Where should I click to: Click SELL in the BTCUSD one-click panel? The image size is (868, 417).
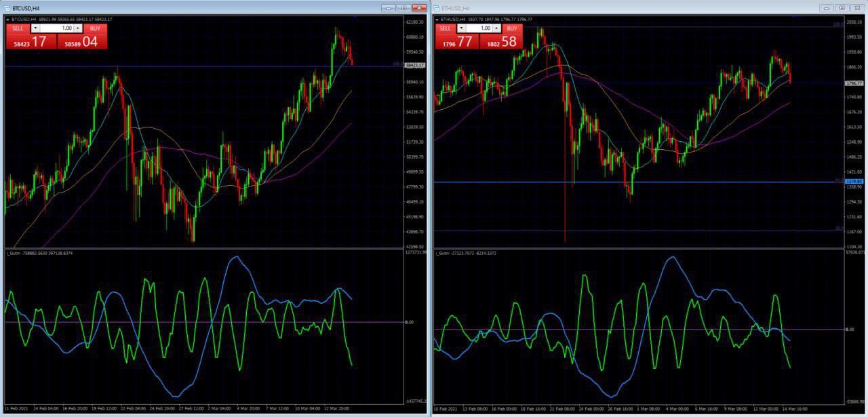tap(18, 28)
